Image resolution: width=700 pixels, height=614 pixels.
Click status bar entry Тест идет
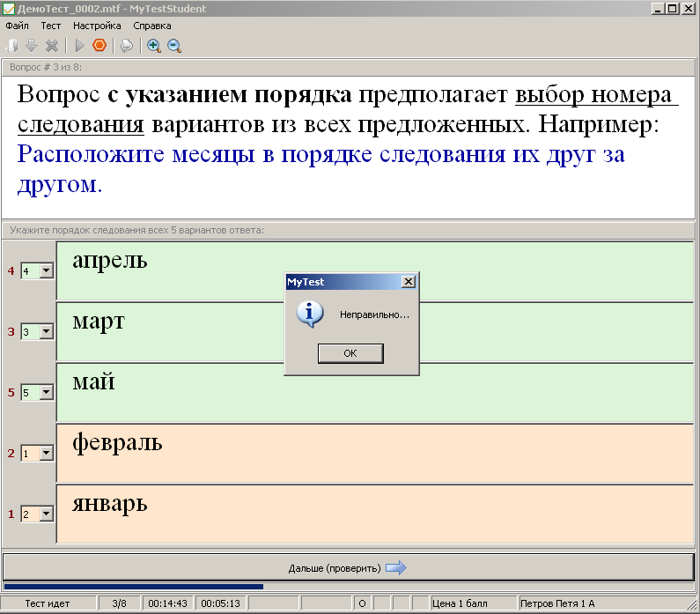point(48,603)
